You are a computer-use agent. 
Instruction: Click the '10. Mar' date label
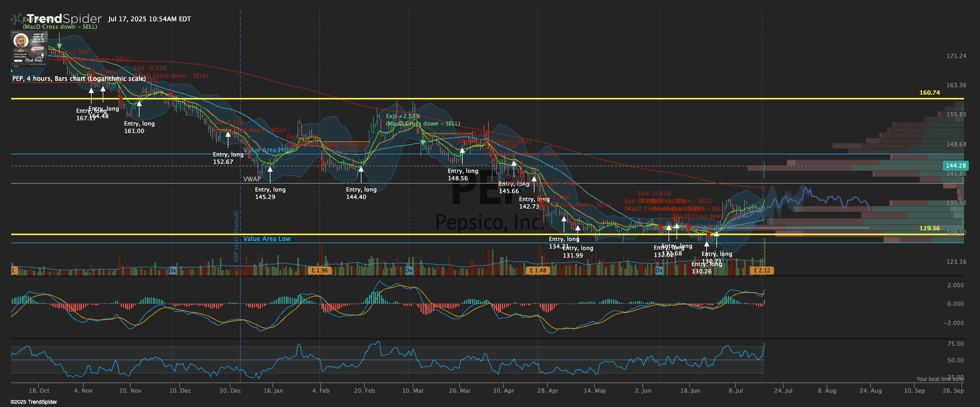point(413,391)
